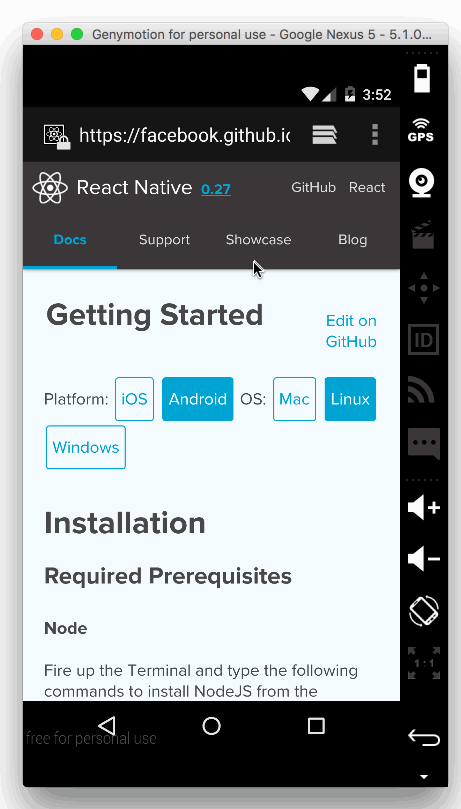Select the Windows OS toggle
This screenshot has width=461, height=809.
tap(86, 447)
